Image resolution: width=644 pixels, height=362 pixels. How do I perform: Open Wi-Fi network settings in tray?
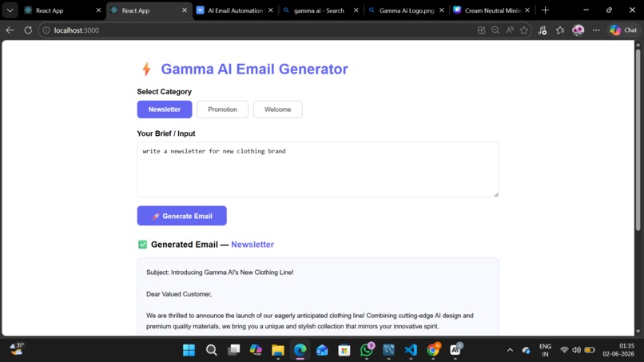click(564, 350)
